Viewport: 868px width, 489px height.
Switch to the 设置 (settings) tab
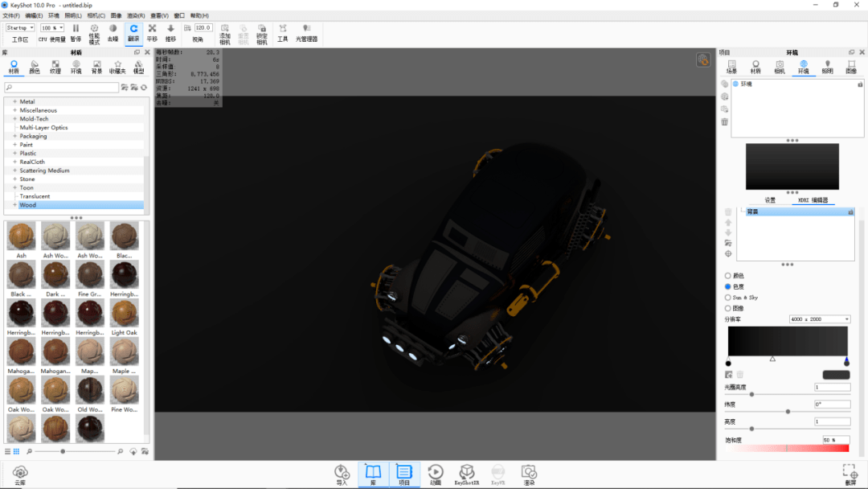tap(769, 200)
